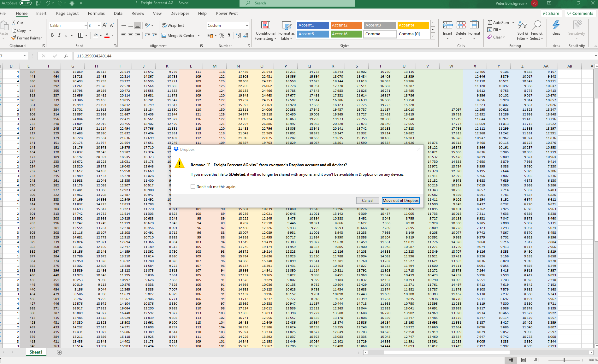
Task: Select column N header
Action: [238, 66]
